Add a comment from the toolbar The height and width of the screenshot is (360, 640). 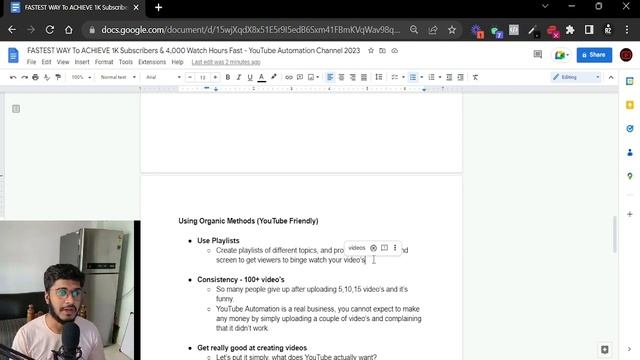(x=300, y=77)
